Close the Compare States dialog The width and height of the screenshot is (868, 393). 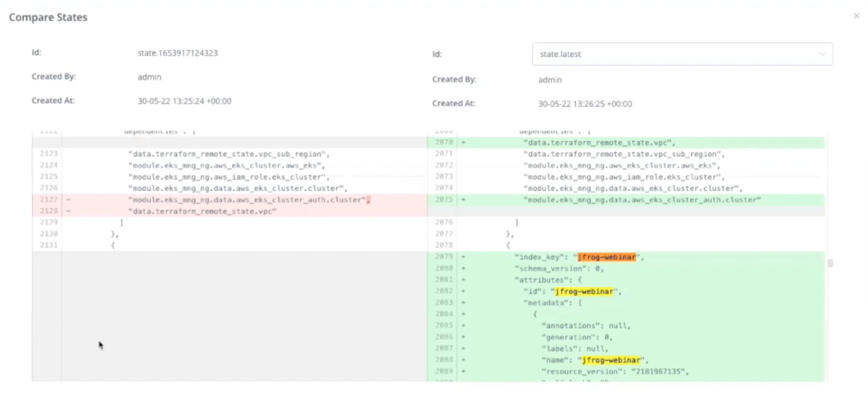point(856,16)
